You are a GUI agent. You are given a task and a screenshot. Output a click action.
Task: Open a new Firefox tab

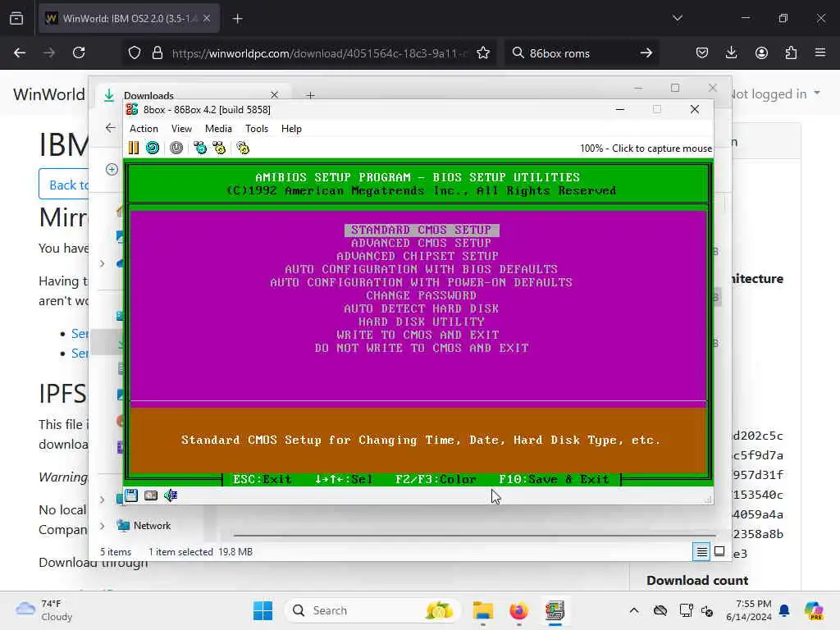(237, 19)
